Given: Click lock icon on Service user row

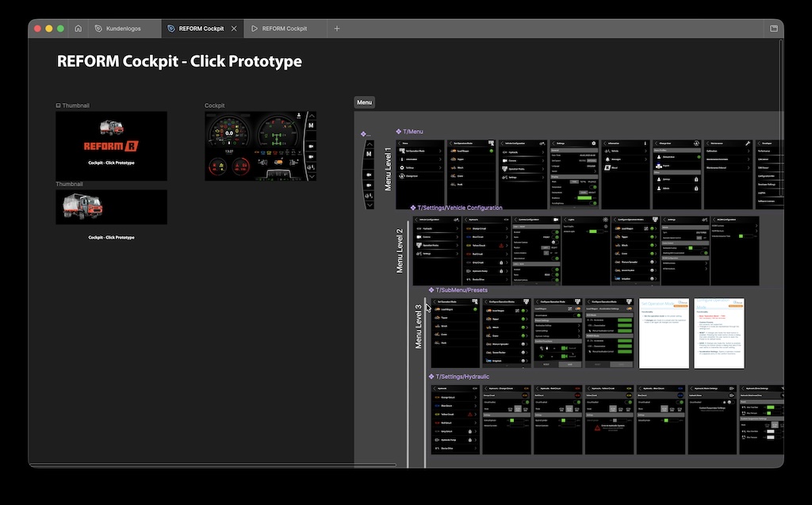Looking at the screenshot, I should click(x=696, y=179).
